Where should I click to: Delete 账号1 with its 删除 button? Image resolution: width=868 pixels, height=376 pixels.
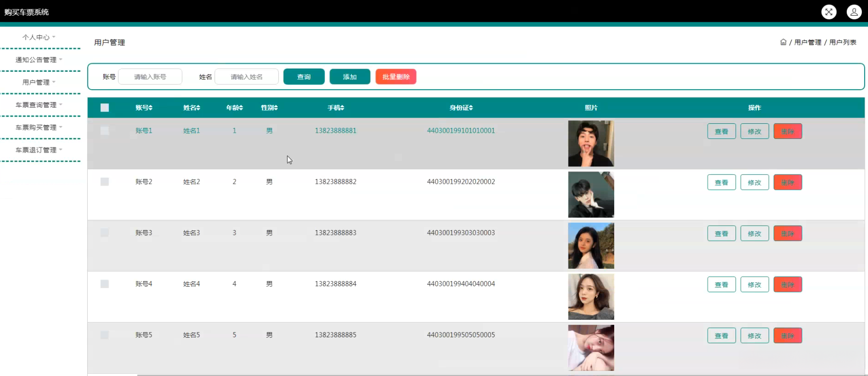pos(788,131)
